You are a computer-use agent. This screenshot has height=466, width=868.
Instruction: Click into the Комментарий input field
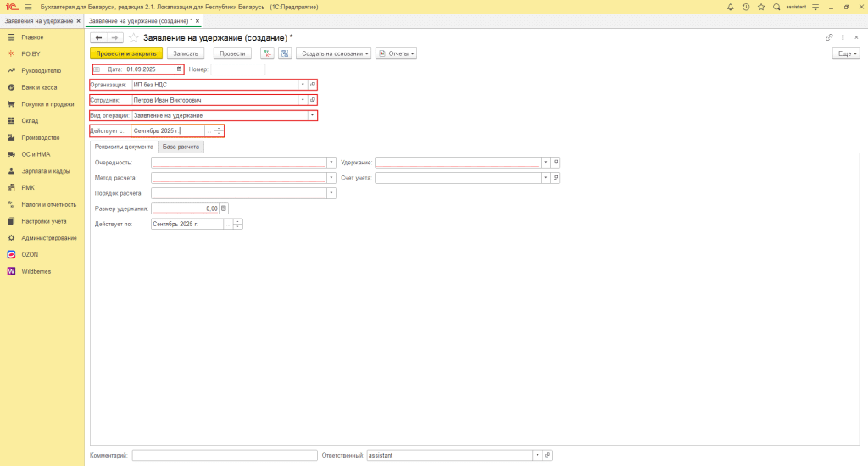pyautogui.click(x=224, y=455)
